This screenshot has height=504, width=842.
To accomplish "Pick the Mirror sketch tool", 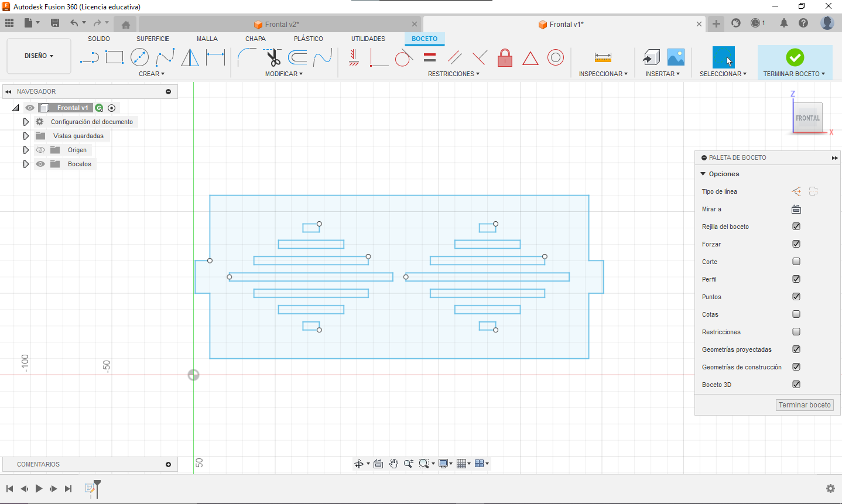I will coord(190,57).
